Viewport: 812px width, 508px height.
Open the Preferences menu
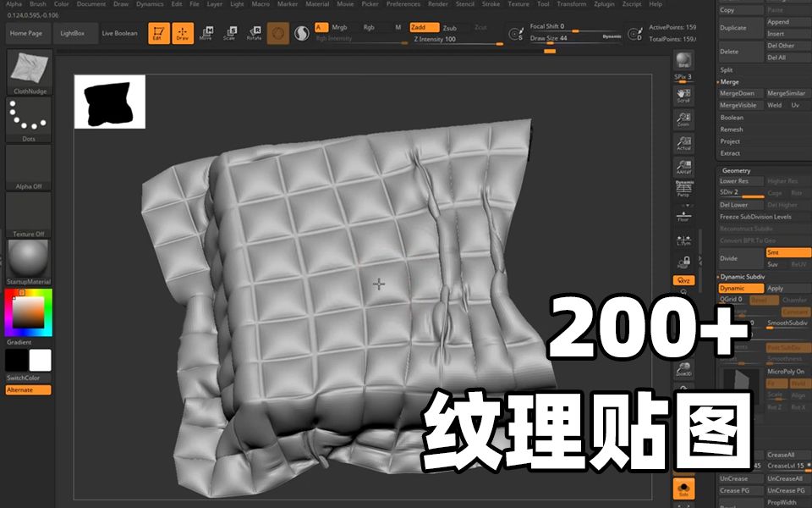tap(403, 4)
